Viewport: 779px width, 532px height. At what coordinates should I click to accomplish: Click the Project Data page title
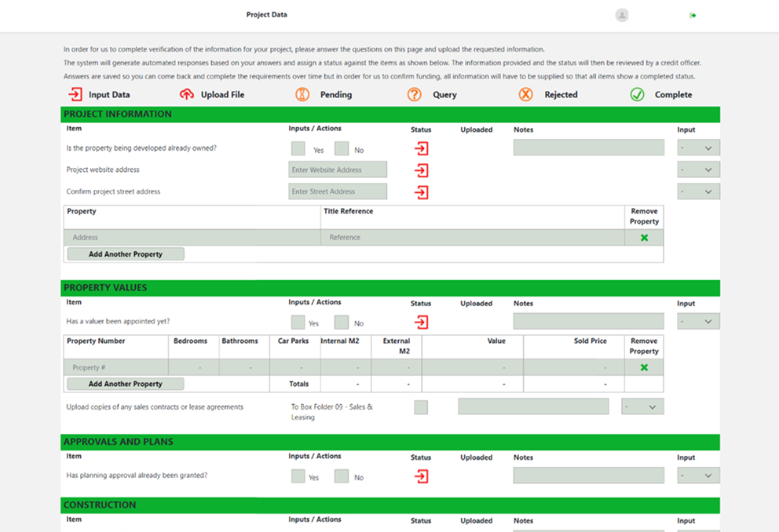pyautogui.click(x=267, y=15)
